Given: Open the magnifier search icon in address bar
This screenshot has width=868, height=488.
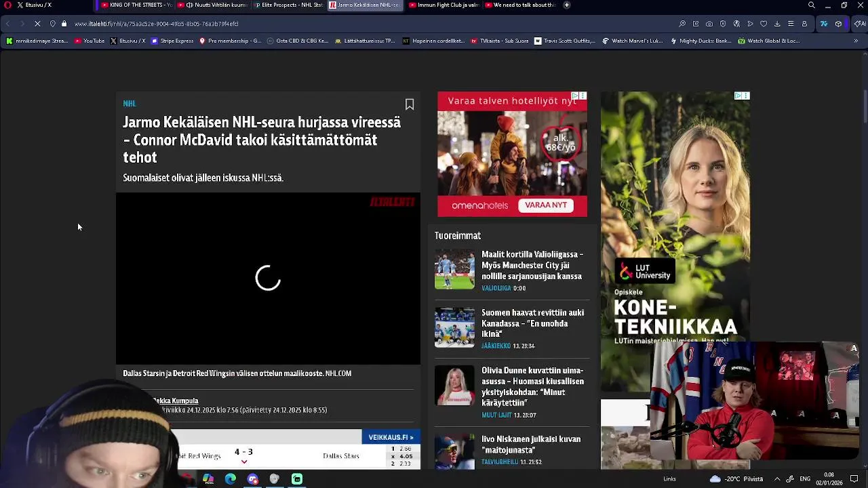Looking at the screenshot, I should pos(682,24).
